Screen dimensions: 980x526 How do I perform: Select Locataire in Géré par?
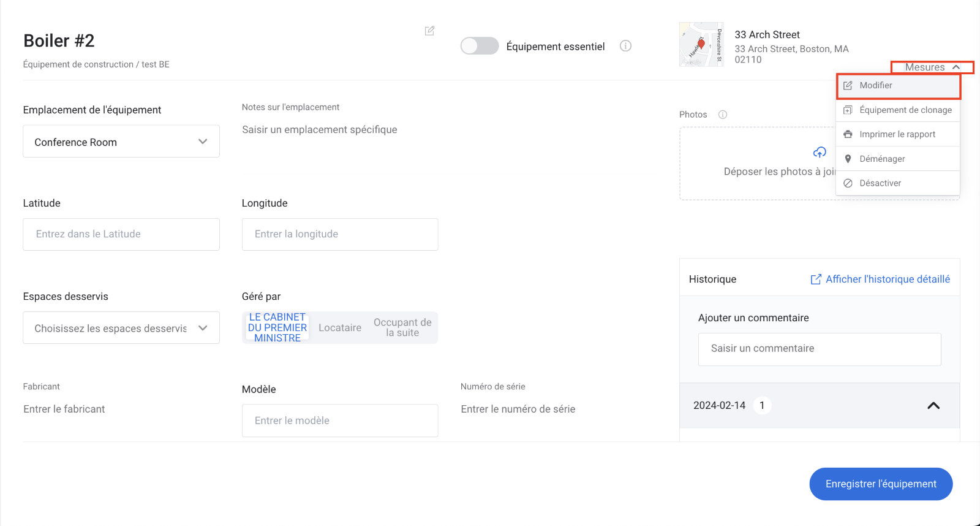tap(340, 328)
